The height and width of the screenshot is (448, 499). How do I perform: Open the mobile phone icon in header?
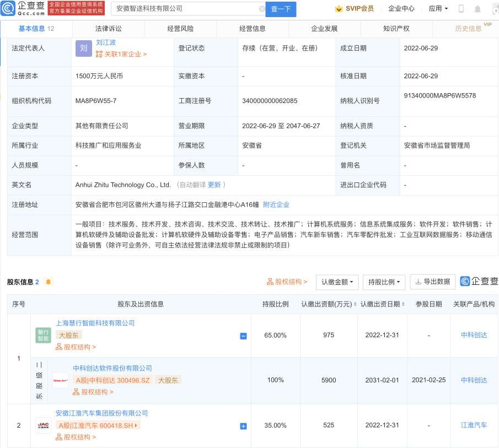[461, 9]
